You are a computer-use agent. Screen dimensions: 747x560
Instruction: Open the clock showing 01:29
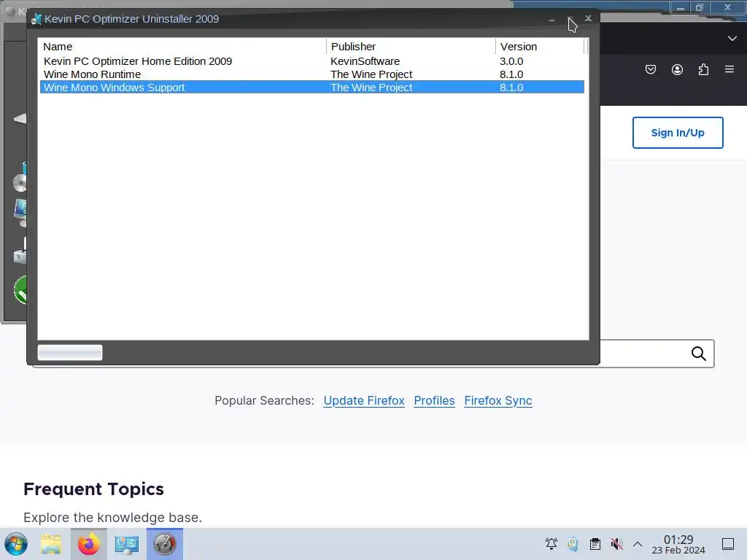click(x=678, y=544)
